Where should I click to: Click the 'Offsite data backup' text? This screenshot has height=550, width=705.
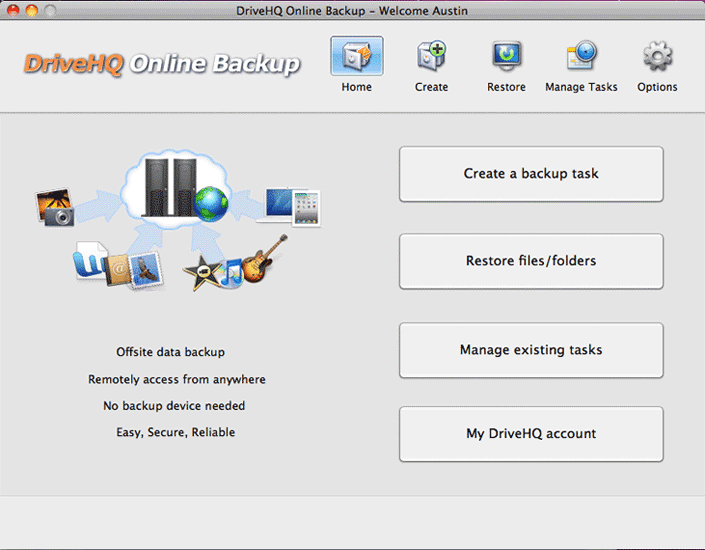(170, 352)
